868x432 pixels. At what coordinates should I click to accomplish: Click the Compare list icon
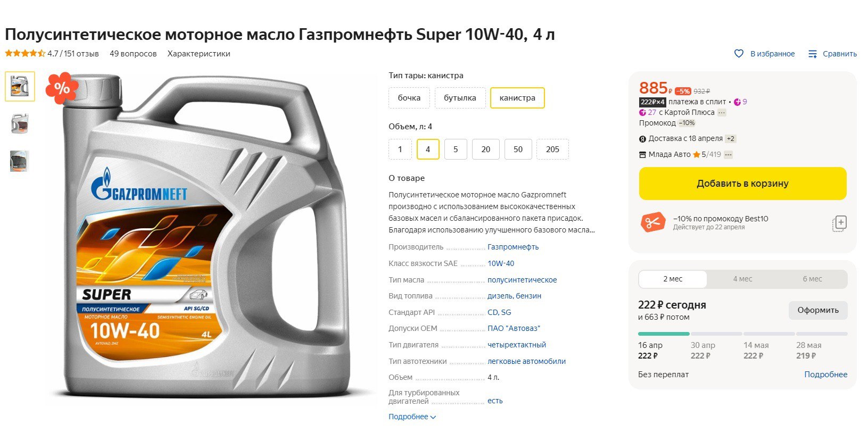(x=813, y=54)
